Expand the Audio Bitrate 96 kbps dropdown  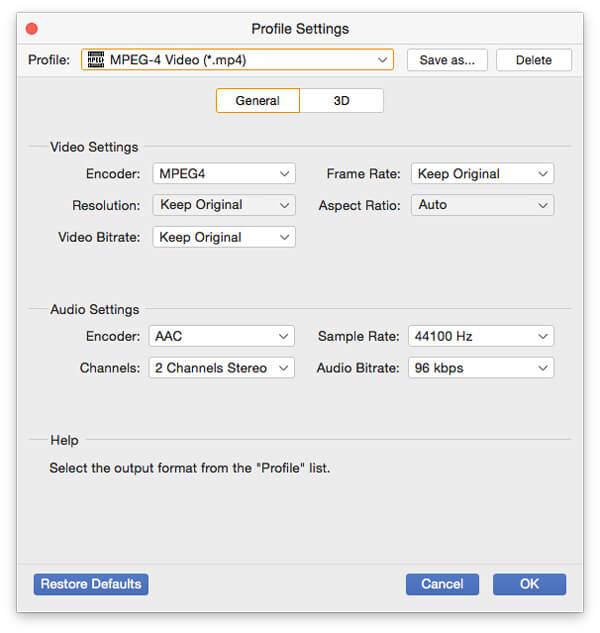pyautogui.click(x=480, y=368)
